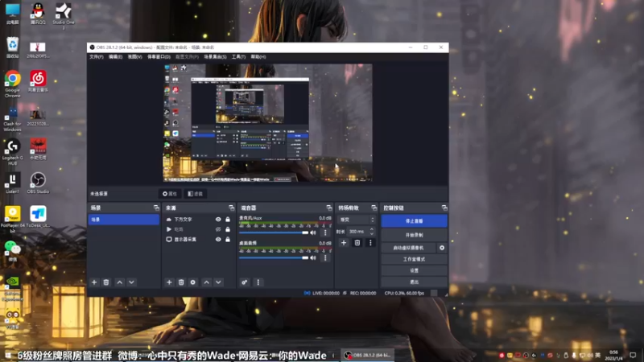Click the OBS preview canvas
The height and width of the screenshot is (362, 644).
click(x=268, y=122)
